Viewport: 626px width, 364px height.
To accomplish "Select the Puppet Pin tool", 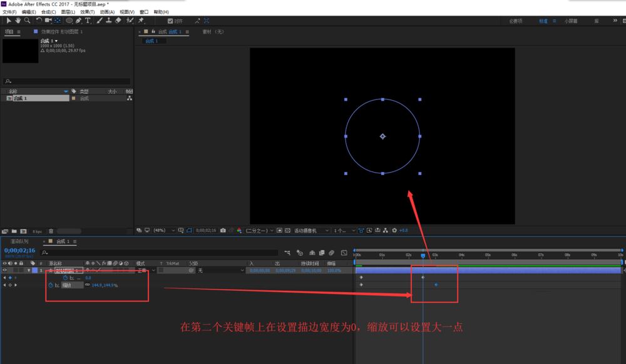I will 141,21.
